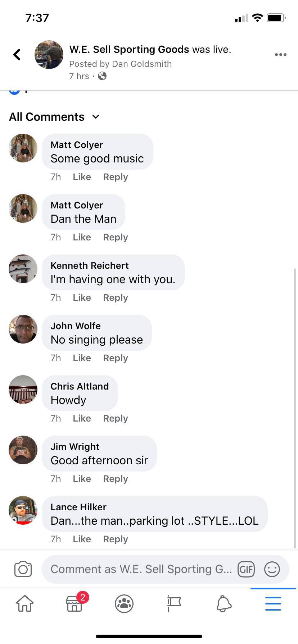The width and height of the screenshot is (298, 644).
Task: Open the GIF picker in comment box
Action: click(246, 569)
